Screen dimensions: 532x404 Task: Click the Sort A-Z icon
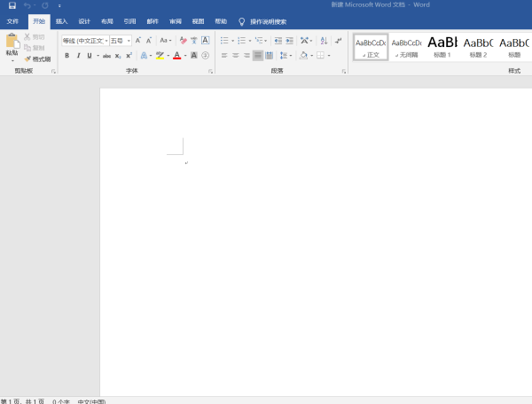point(324,41)
